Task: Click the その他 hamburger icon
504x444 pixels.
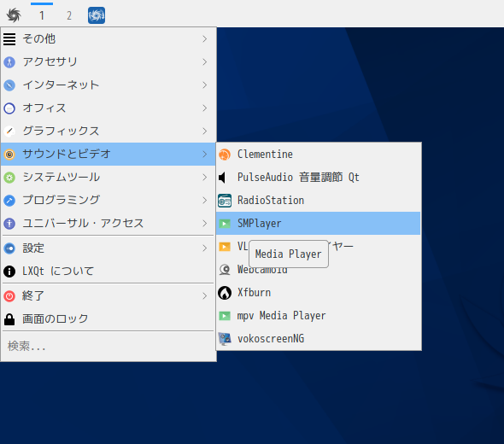Action: pos(9,39)
